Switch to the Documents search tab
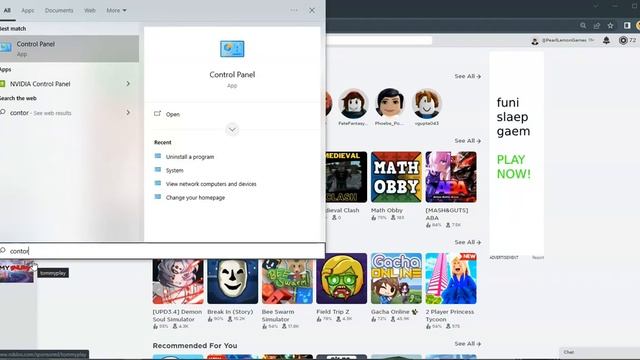 click(59, 10)
